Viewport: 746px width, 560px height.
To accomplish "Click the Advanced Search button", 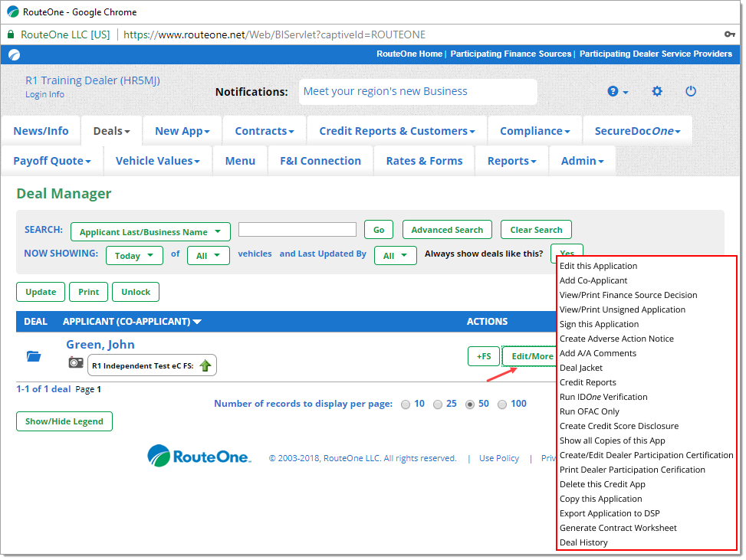I will click(x=447, y=230).
